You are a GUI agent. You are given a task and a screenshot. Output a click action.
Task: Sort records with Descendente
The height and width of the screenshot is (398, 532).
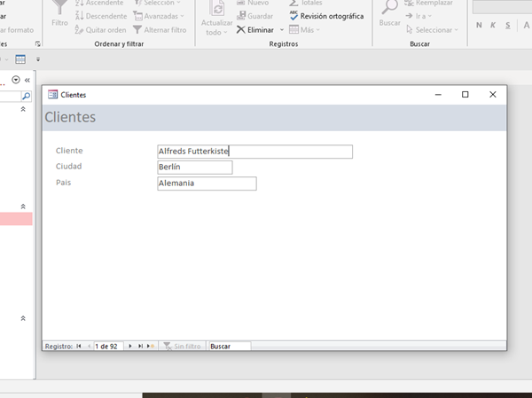101,16
